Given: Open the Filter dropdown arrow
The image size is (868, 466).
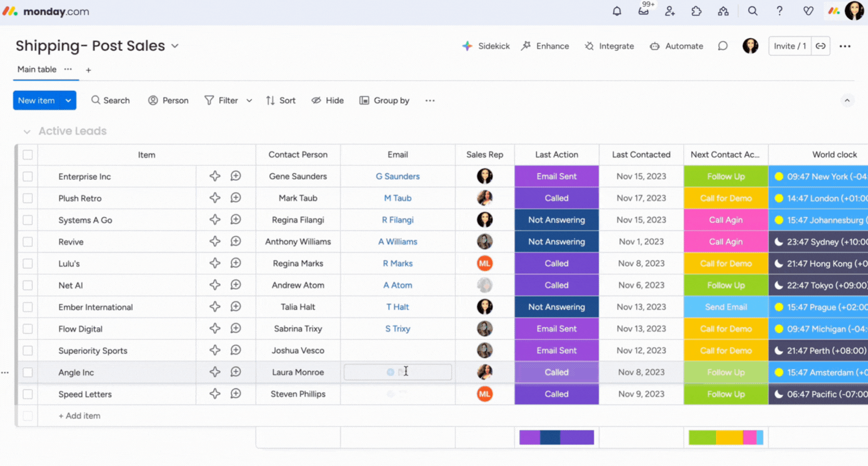Looking at the screenshot, I should pyautogui.click(x=249, y=100).
